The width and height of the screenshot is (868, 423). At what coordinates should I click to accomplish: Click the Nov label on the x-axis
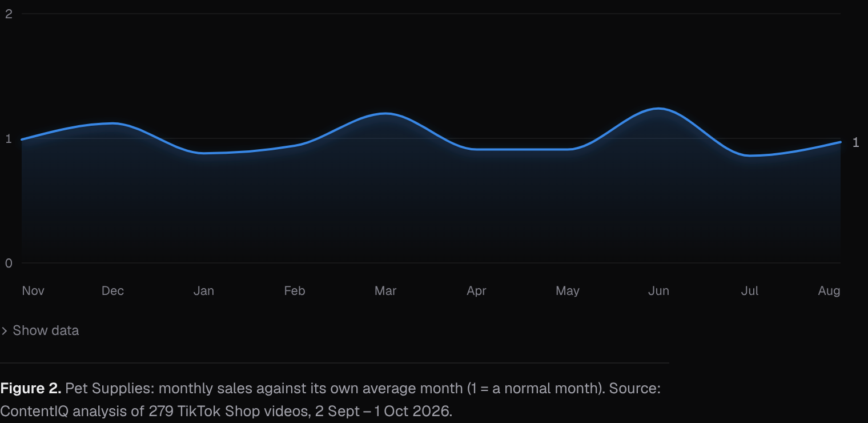[33, 291]
